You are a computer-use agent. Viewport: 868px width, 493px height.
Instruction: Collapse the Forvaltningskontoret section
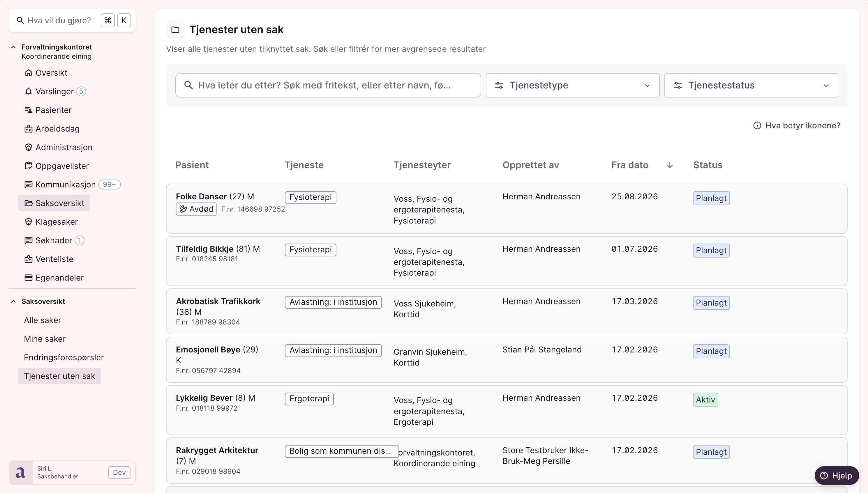point(14,47)
